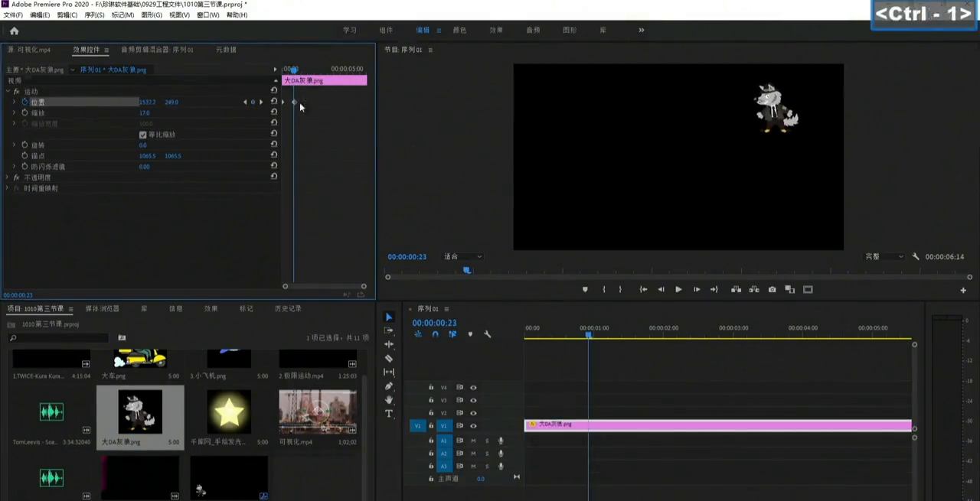Click the Home icon
980x501 pixels.
click(x=14, y=31)
